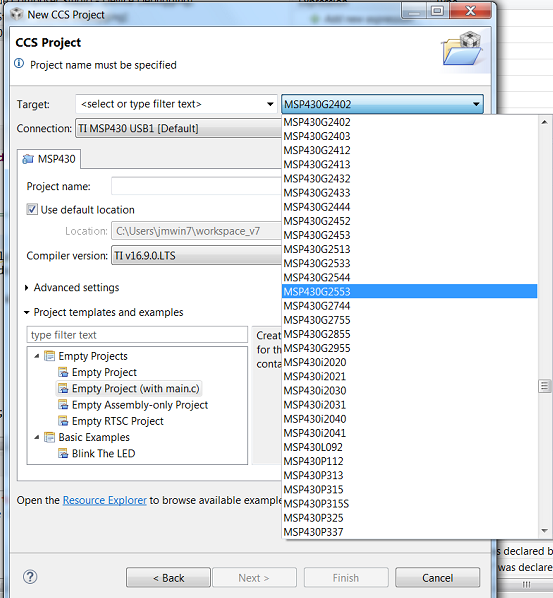Click the help question mark icon

click(30, 577)
